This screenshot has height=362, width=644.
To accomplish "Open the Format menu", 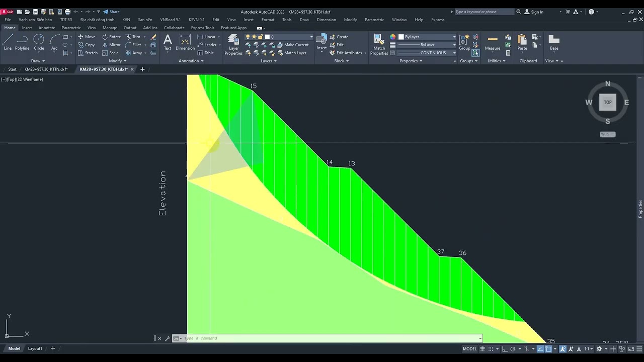I will (268, 20).
